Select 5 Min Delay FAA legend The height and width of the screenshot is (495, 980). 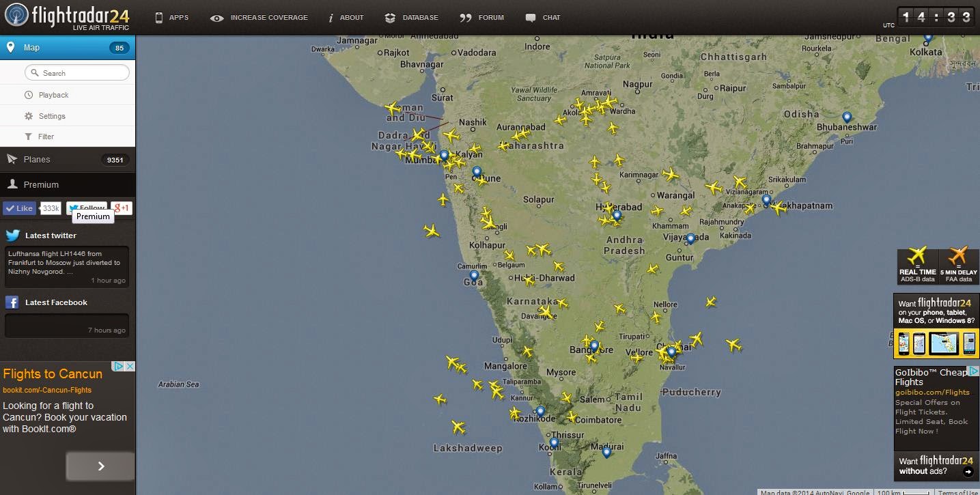coord(959,266)
